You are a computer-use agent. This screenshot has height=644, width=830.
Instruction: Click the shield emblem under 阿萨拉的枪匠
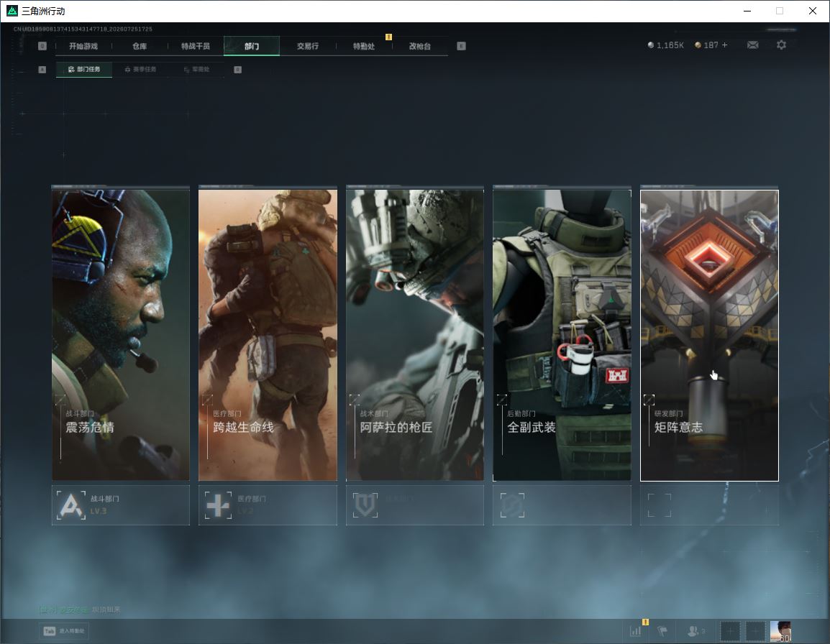[x=365, y=505]
